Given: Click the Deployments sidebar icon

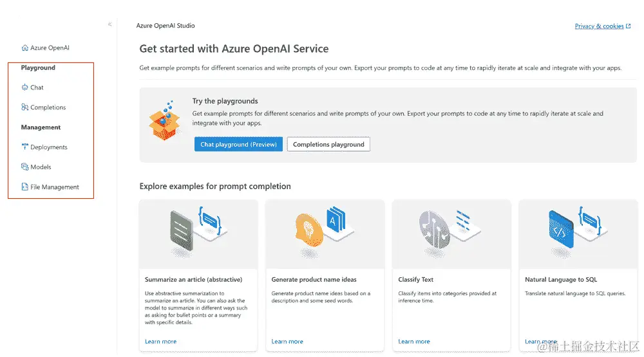Looking at the screenshot, I should pos(25,147).
